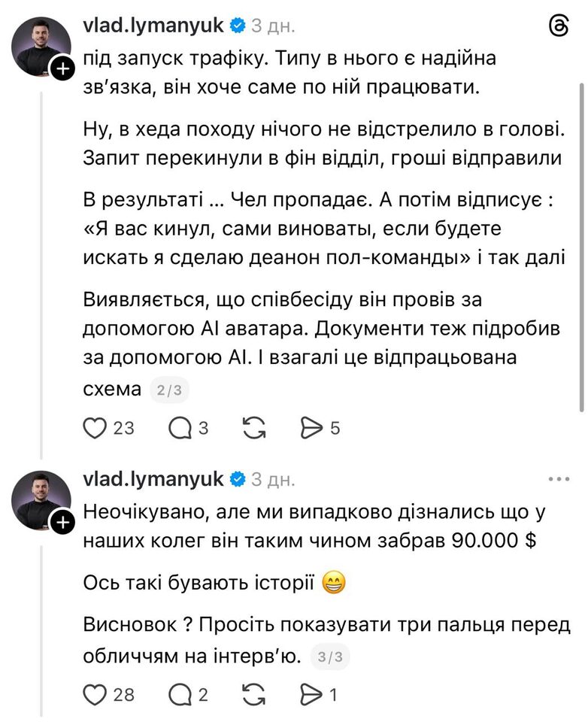Viewport: 588px width, 722px height.
Task: Repost the first post
Action: point(255,428)
